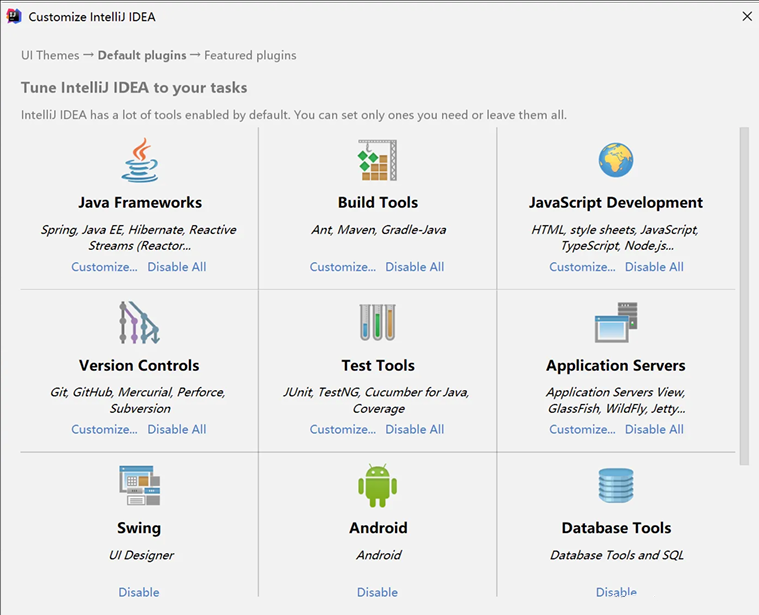
Task: Close the Customize IntelliJ IDEA dialog
Action: 747,16
